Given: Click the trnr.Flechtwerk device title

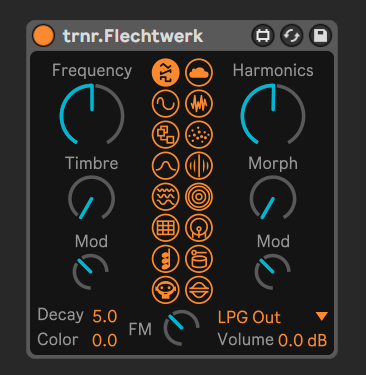Looking at the screenshot, I should tap(133, 36).
